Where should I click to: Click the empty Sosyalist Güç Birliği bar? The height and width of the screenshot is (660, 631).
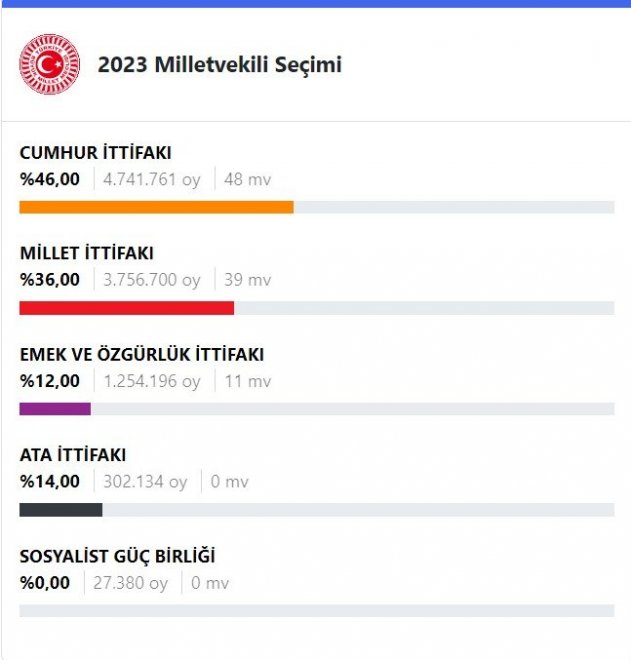coord(316,610)
